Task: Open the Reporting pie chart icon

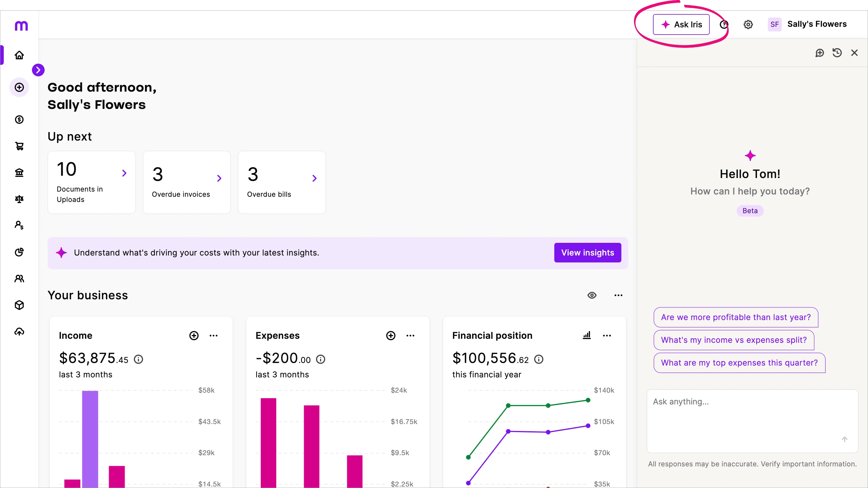Action: click(19, 252)
